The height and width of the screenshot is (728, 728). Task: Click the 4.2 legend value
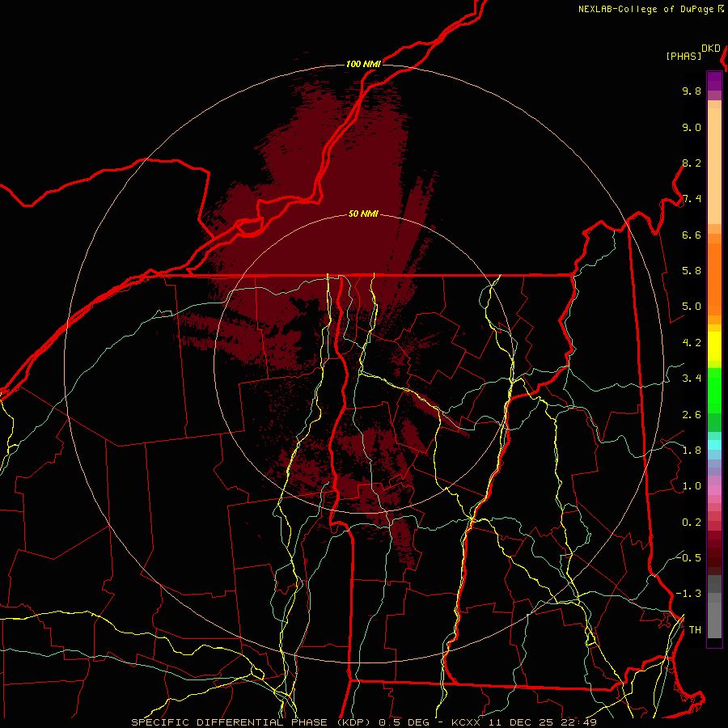pos(692,343)
